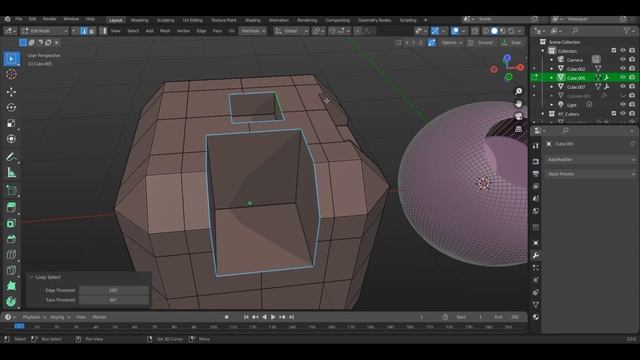Open the Material sphere properties tab
The height and width of the screenshot is (360, 640).
tap(536, 317)
